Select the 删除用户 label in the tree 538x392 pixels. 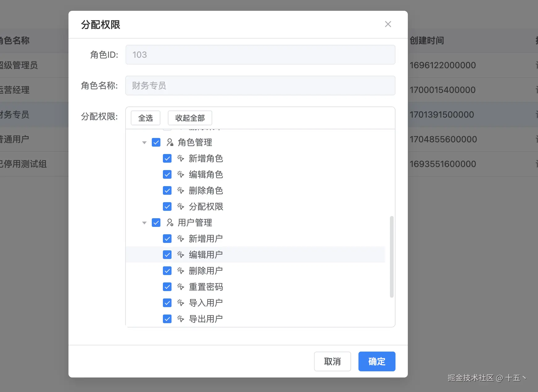206,271
